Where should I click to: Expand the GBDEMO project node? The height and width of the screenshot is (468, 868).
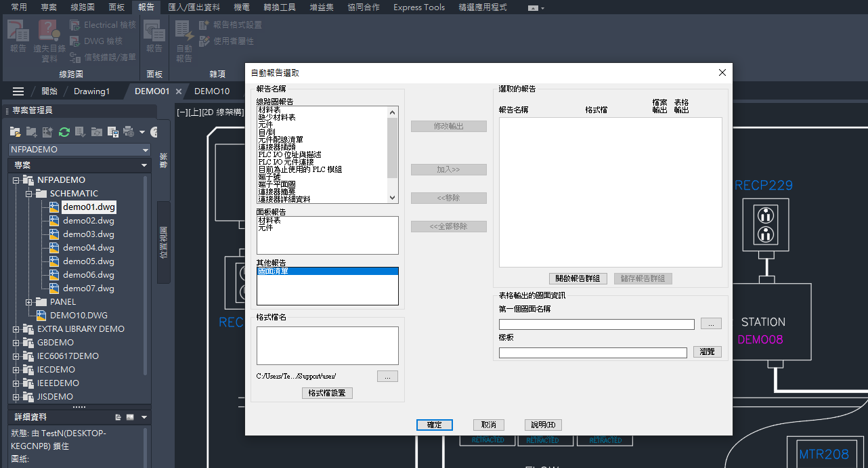pos(16,343)
